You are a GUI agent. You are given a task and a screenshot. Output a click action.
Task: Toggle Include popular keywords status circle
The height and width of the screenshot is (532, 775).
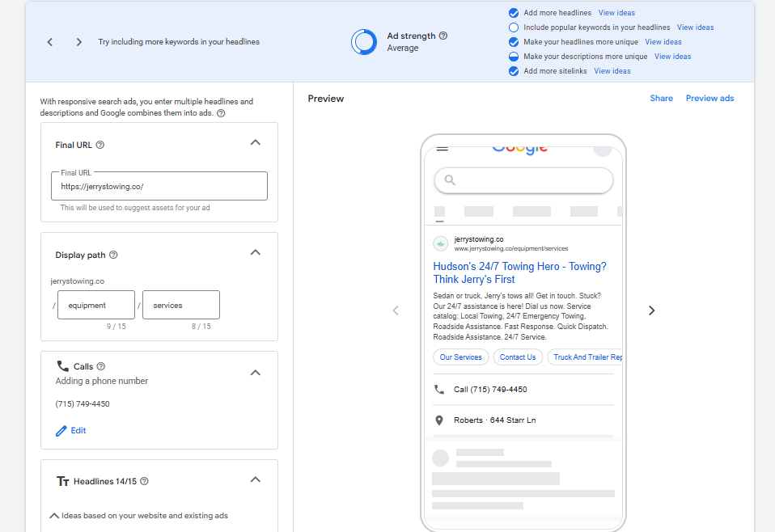click(514, 27)
